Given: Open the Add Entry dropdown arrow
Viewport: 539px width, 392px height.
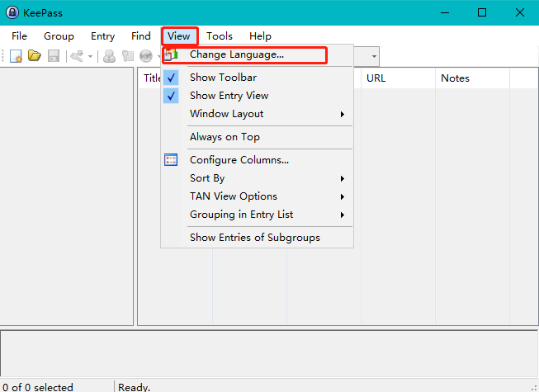Looking at the screenshot, I should [x=90, y=56].
